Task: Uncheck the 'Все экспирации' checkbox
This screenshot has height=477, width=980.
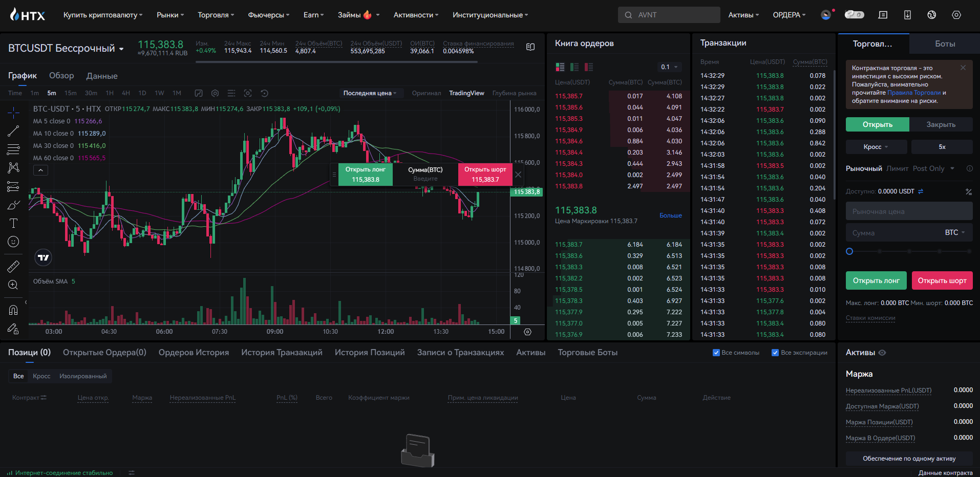Action: point(775,353)
